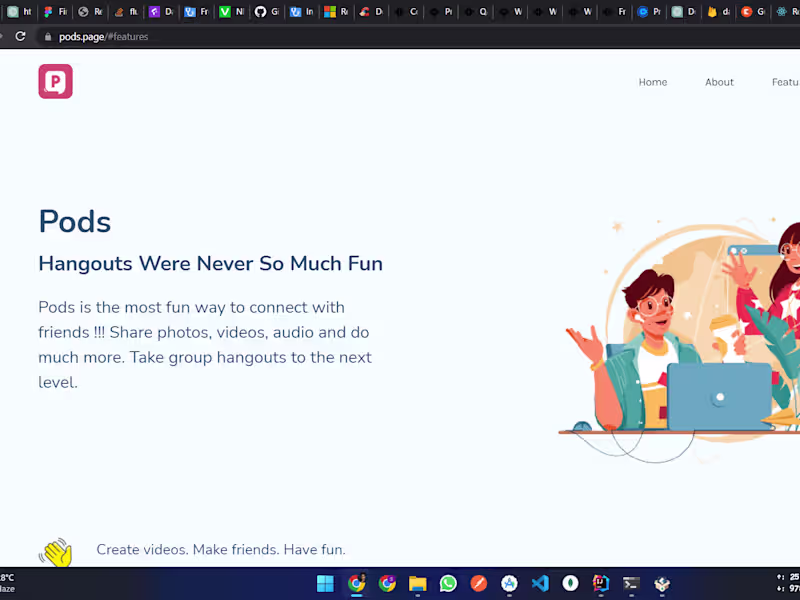Open the About nav link

(719, 82)
